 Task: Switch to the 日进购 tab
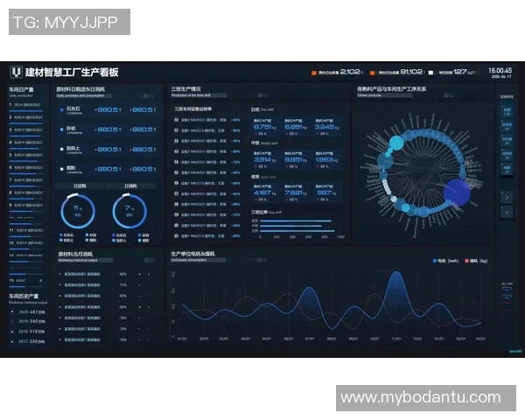click(x=80, y=186)
